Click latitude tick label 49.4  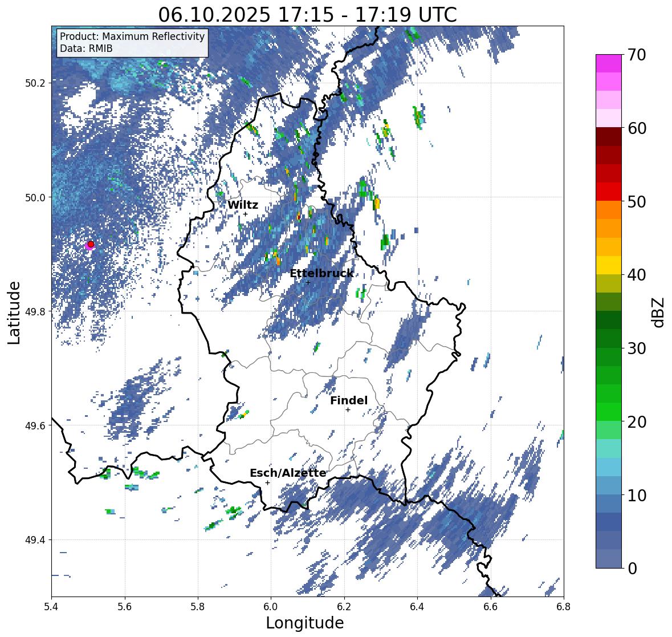pos(36,540)
